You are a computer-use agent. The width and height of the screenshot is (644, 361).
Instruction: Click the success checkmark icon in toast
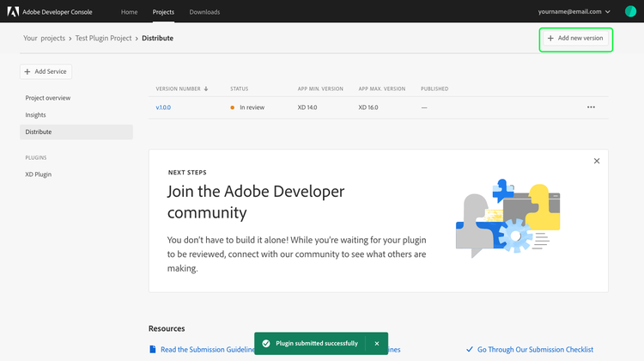tap(266, 343)
